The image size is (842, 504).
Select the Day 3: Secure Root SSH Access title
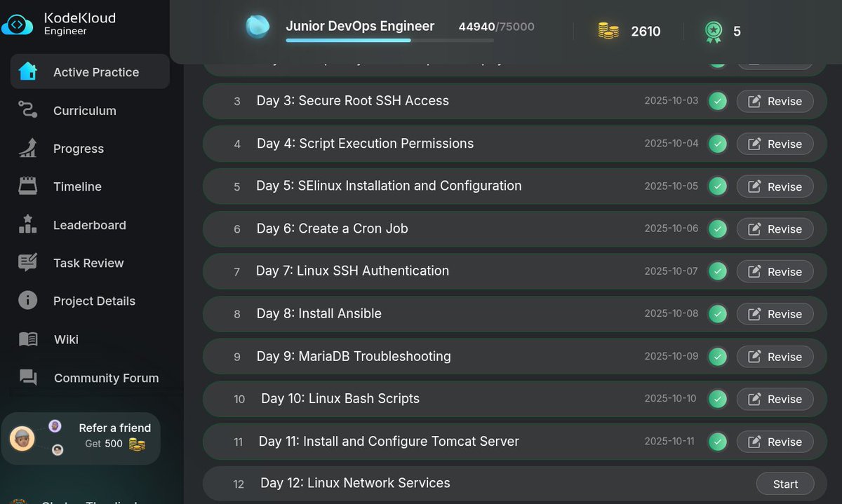353,101
